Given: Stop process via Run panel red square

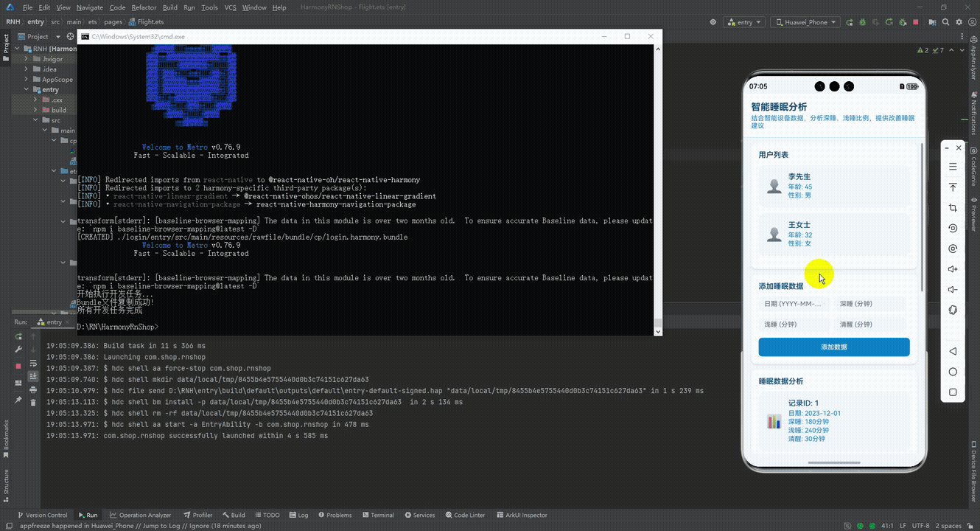Looking at the screenshot, I should pos(18,367).
